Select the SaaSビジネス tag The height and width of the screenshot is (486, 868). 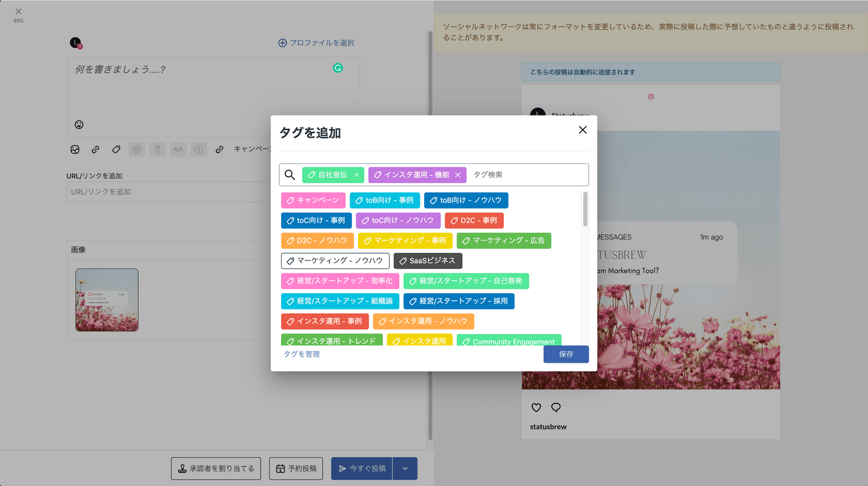pyautogui.click(x=427, y=261)
